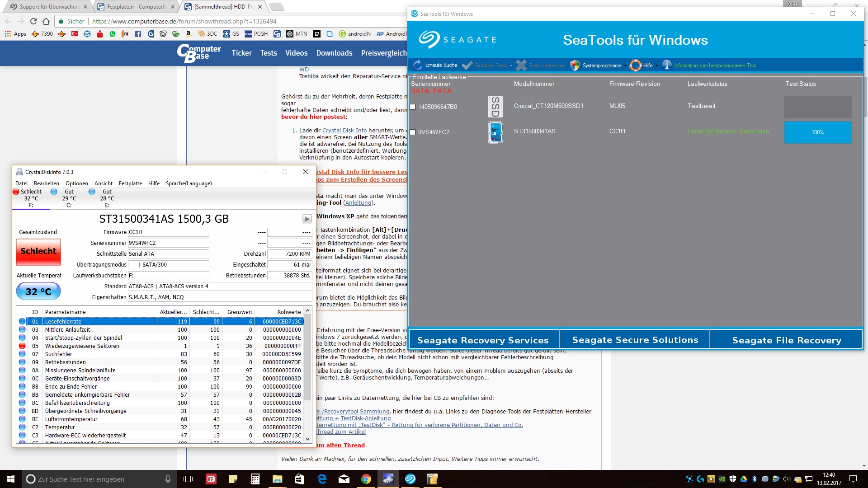Click the blue information icon in the SeaTools toolbar

pos(666,65)
